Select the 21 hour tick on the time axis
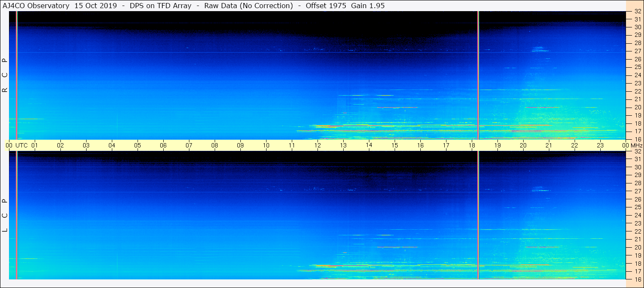644x288 pixels. click(x=549, y=145)
